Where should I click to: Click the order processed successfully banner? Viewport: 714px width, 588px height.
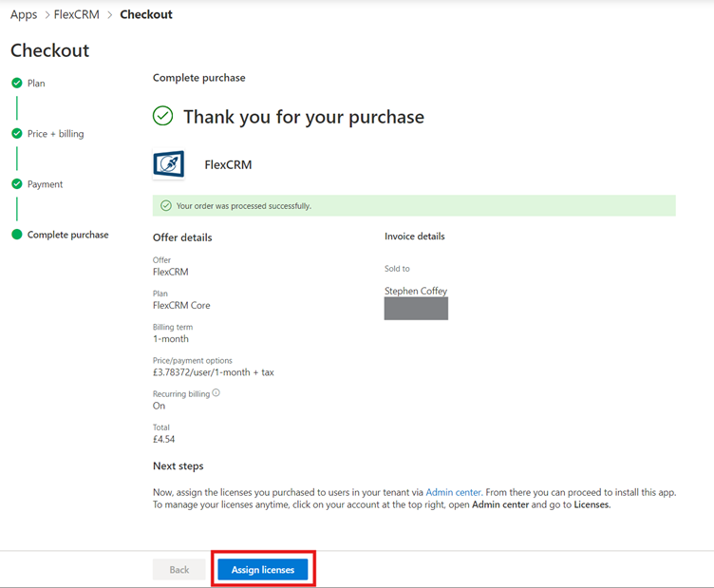coord(414,205)
